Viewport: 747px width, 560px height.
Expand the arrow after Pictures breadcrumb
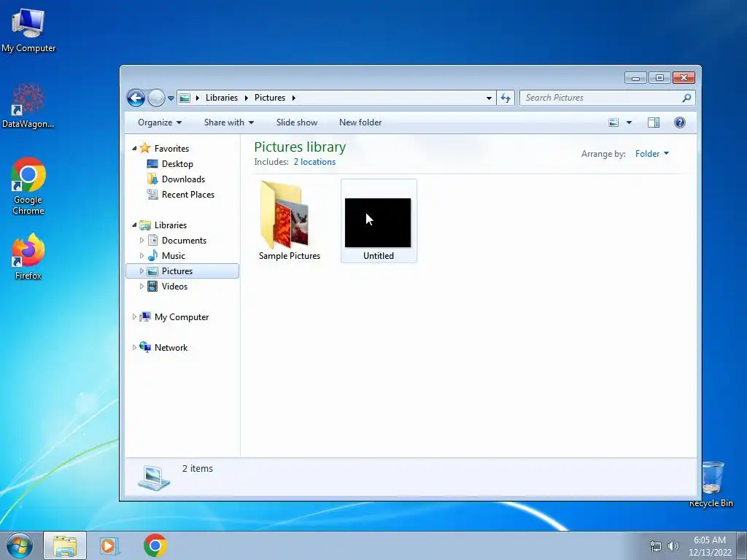click(x=293, y=98)
